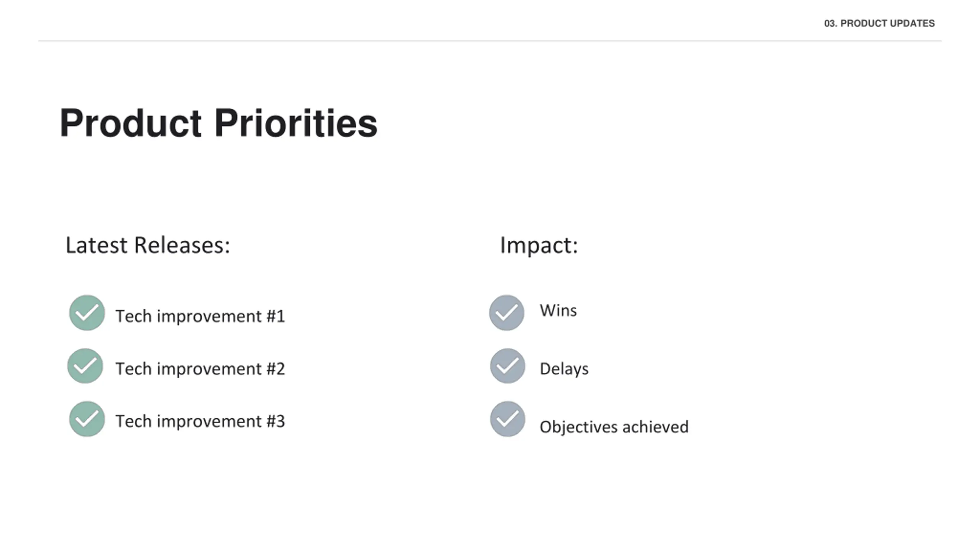Screen dimensions: 980x551
Task: Select the "Delays" text item
Action: pyautogui.click(x=564, y=369)
